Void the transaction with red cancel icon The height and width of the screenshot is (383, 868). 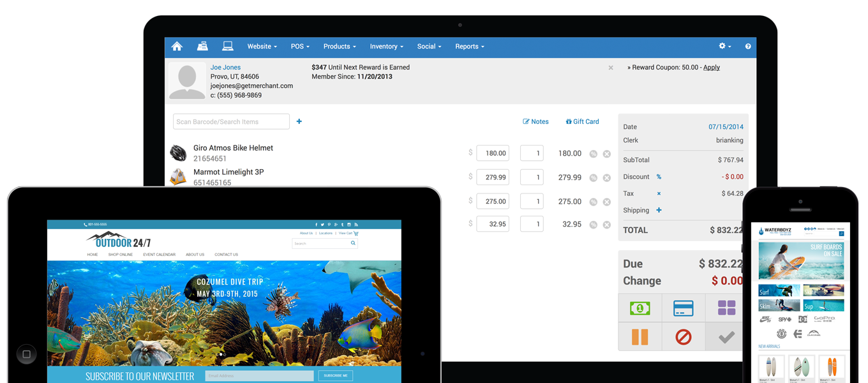(684, 336)
